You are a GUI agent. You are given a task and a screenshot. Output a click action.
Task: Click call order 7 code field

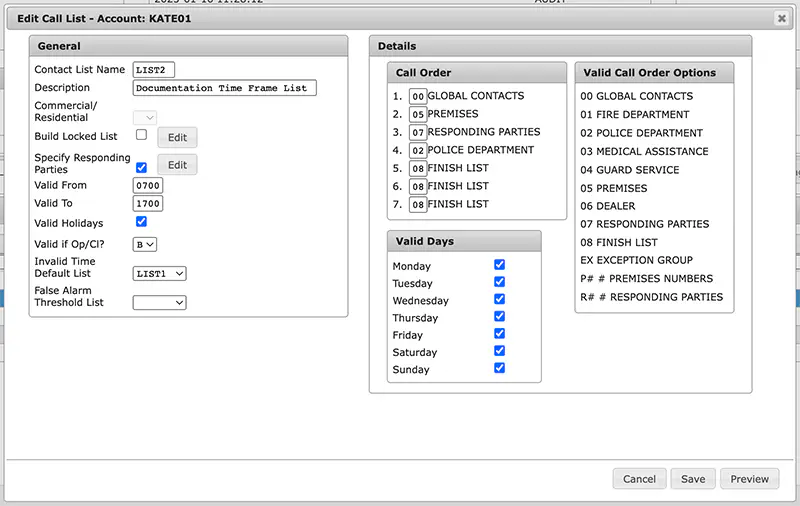418,205
